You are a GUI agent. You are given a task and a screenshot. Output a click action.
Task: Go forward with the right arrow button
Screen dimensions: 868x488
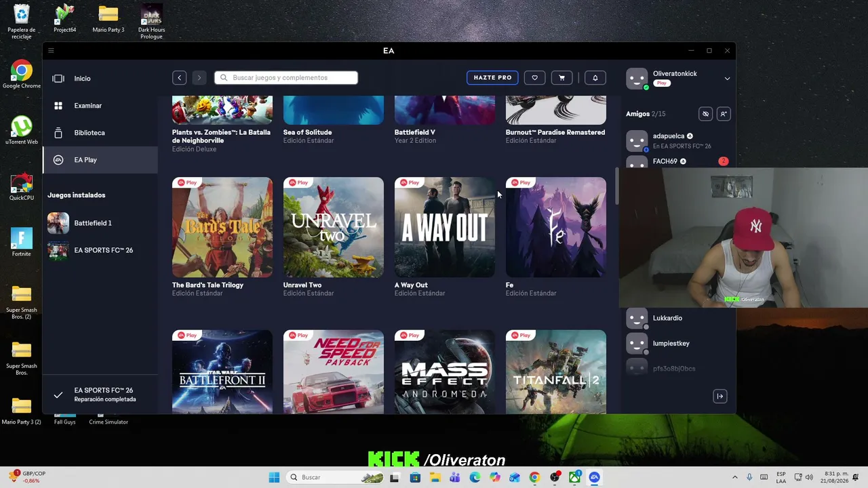coord(199,78)
